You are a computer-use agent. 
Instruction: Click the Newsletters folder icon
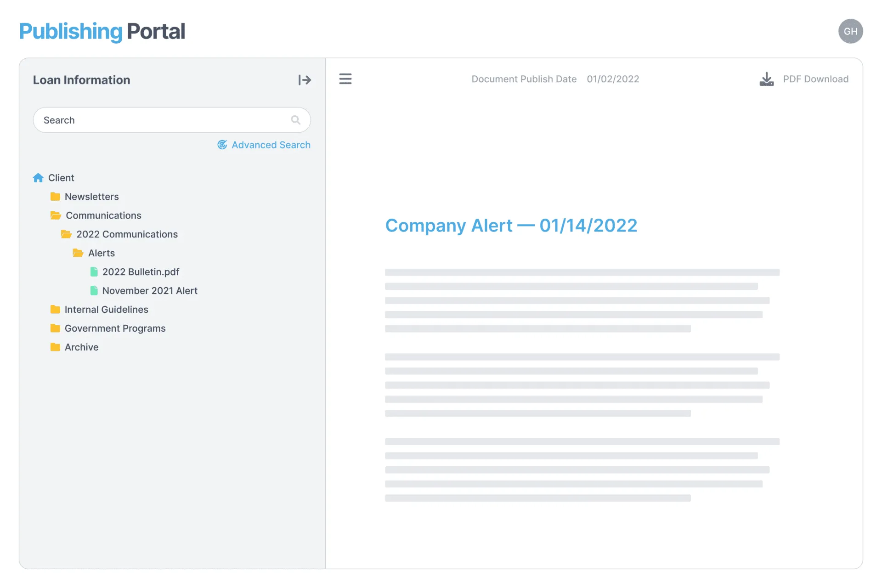tap(55, 197)
